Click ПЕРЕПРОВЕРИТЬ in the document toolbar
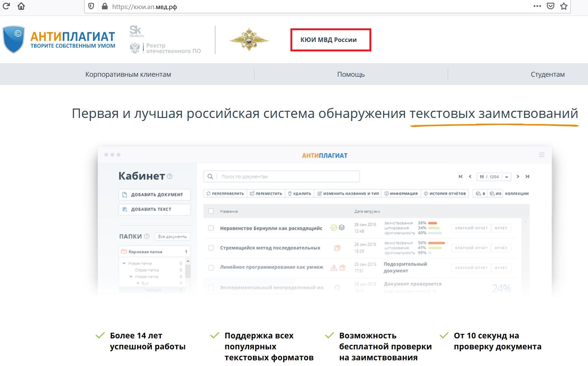This screenshot has height=366, width=588. [x=225, y=194]
